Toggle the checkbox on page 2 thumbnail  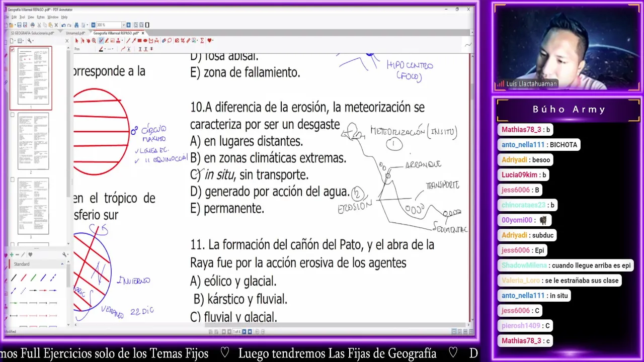[x=12, y=115]
